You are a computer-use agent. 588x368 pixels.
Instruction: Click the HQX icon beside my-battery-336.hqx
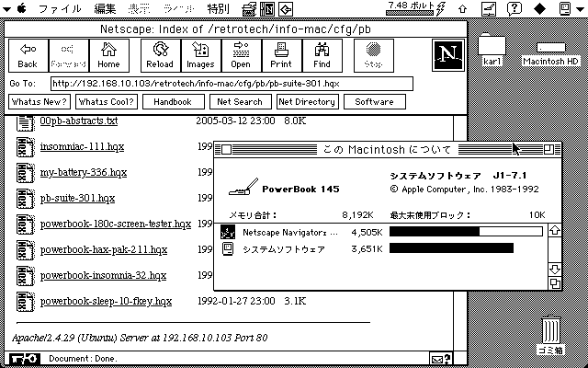point(25,173)
